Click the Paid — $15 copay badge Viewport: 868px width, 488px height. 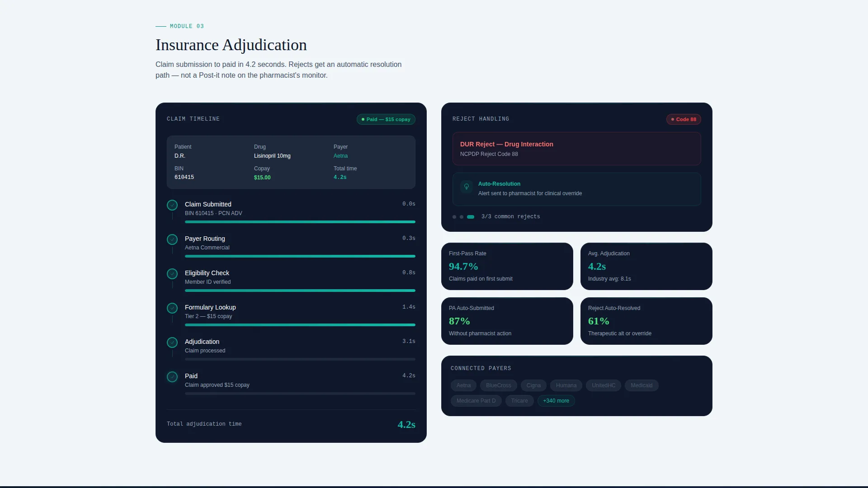[x=386, y=119]
